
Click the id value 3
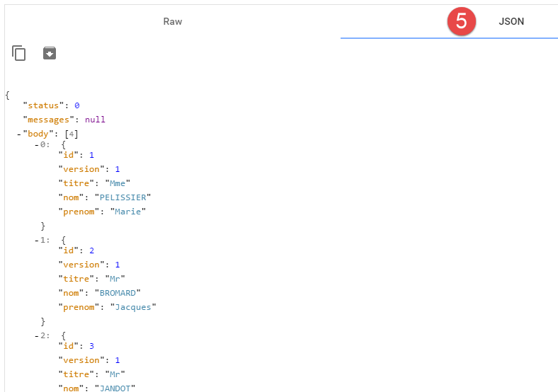coord(91,346)
